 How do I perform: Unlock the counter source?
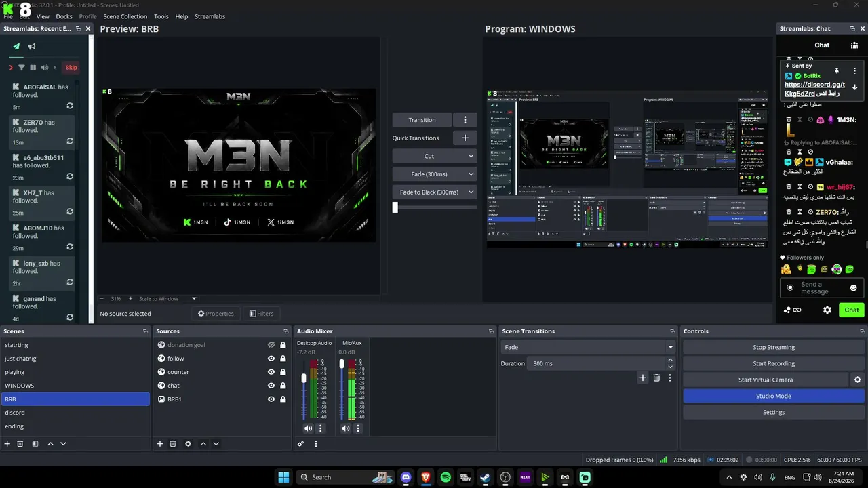point(283,372)
